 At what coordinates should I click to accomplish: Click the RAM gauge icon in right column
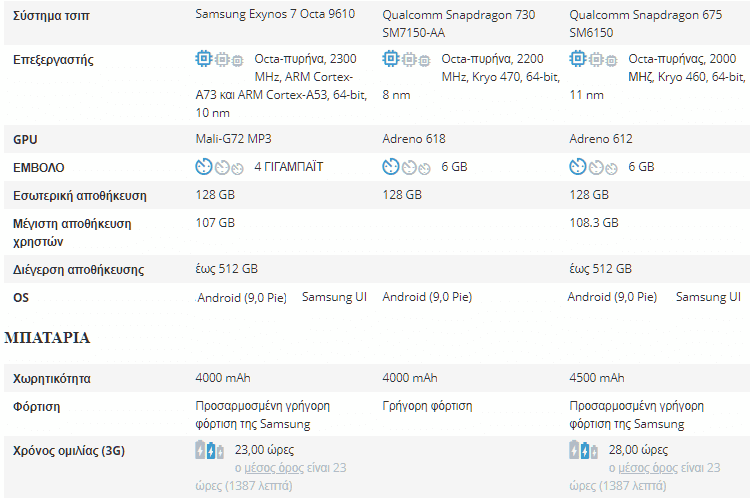(593, 167)
